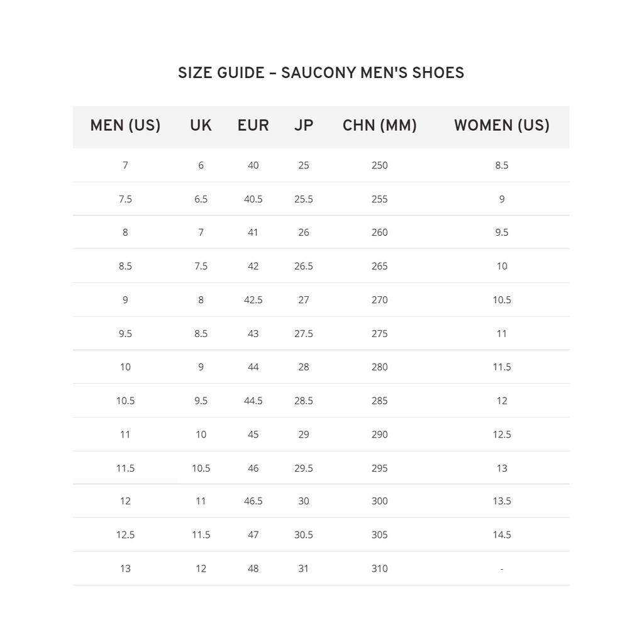Click the JP column header

click(x=304, y=126)
